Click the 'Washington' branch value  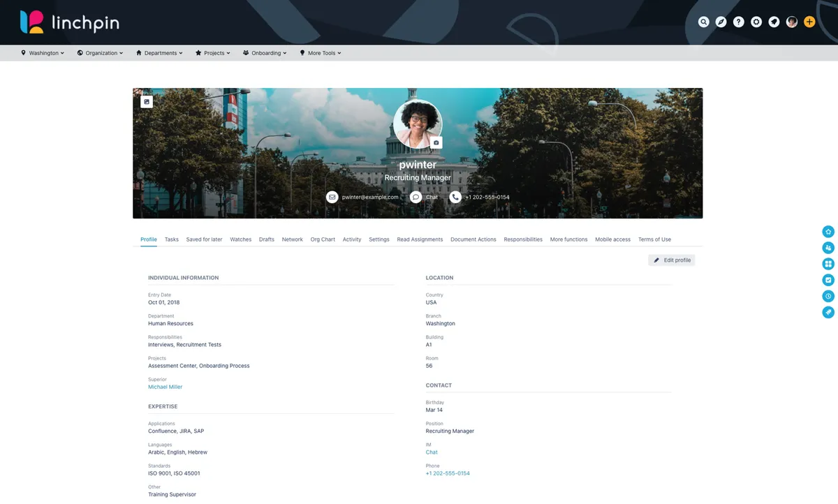click(441, 324)
